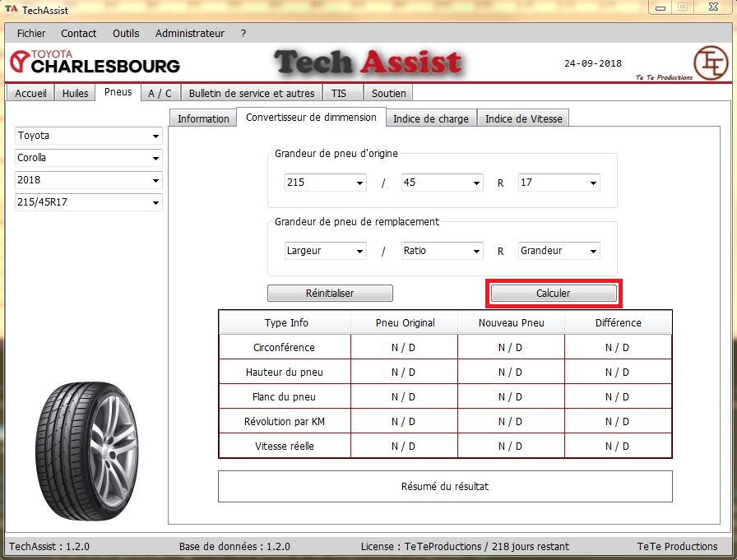Switch to the Indice de Vitesse tab
This screenshot has width=737, height=560.
click(x=523, y=118)
